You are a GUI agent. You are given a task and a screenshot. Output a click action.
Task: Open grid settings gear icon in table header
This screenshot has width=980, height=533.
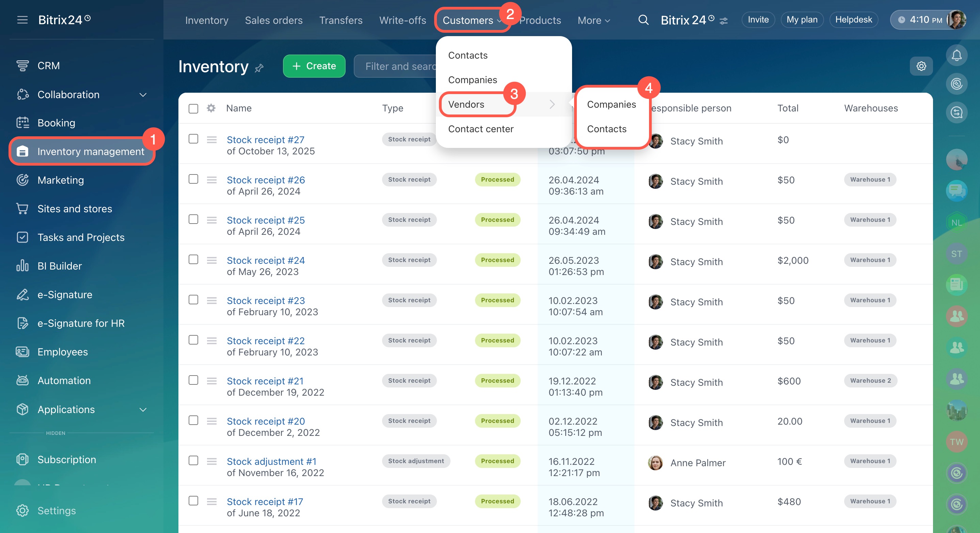pyautogui.click(x=211, y=108)
